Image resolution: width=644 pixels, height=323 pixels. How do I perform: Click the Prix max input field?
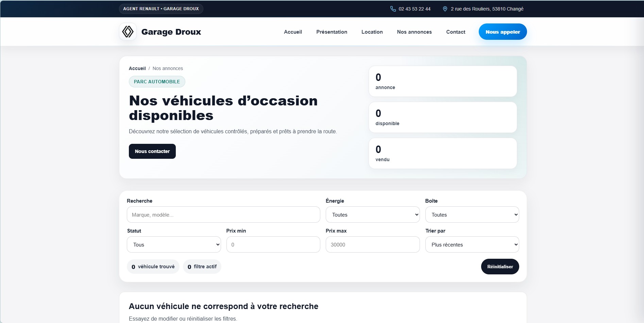point(372,244)
